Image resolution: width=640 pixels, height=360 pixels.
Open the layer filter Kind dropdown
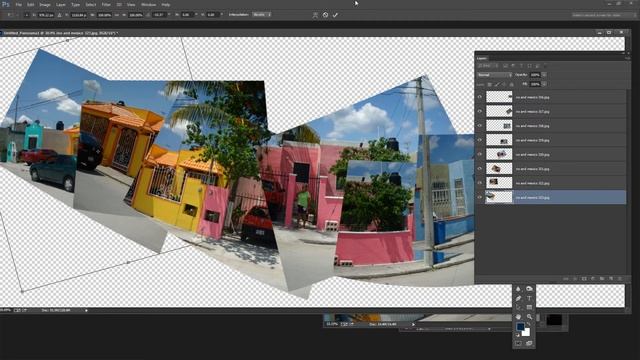coord(488,66)
